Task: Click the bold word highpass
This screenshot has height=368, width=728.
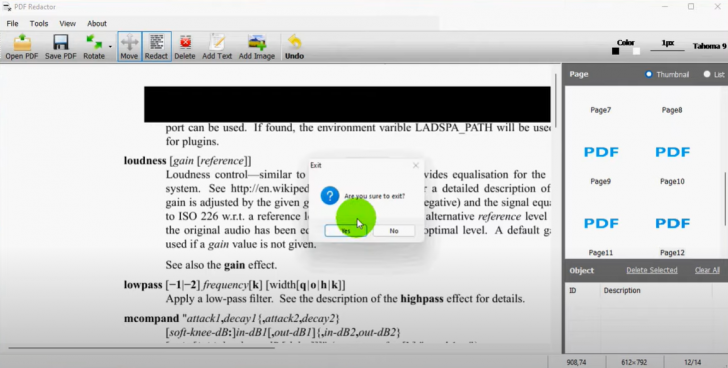Action: (422, 299)
